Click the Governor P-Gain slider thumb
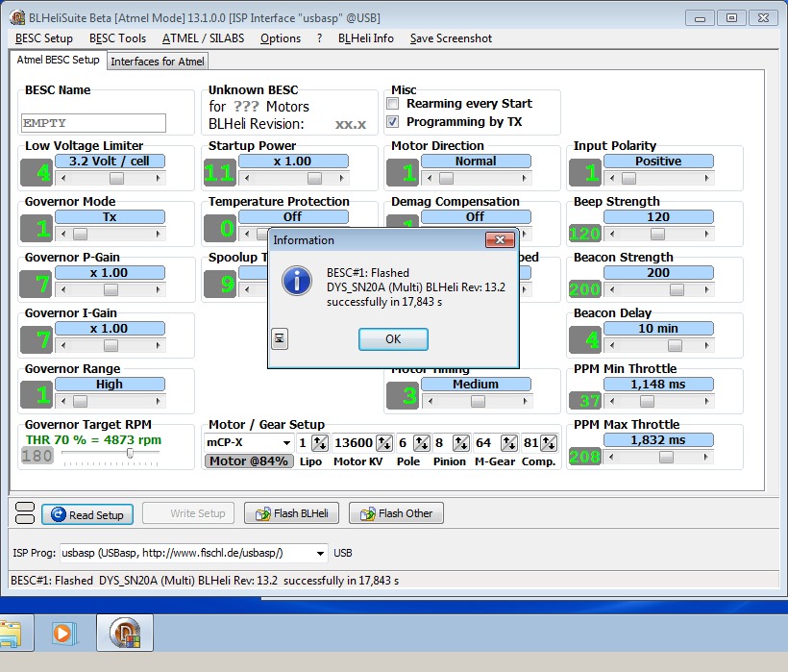Image resolution: width=788 pixels, height=672 pixels. pos(111,289)
